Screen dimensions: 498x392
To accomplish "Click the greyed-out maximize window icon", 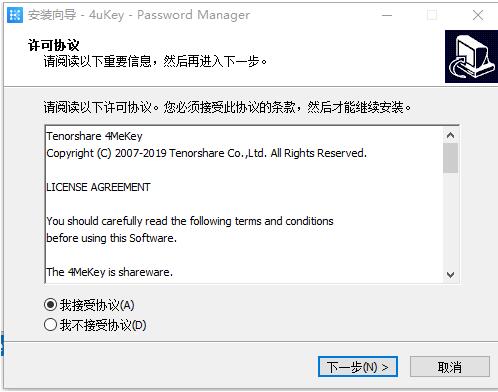I will [432, 15].
